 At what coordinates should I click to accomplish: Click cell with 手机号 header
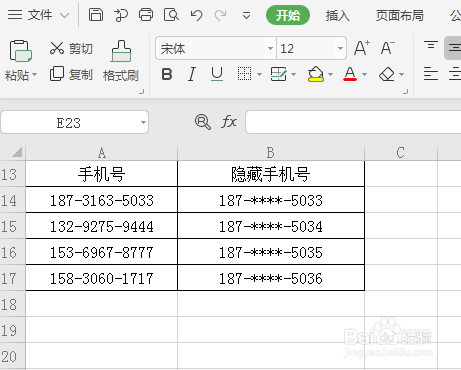click(102, 174)
